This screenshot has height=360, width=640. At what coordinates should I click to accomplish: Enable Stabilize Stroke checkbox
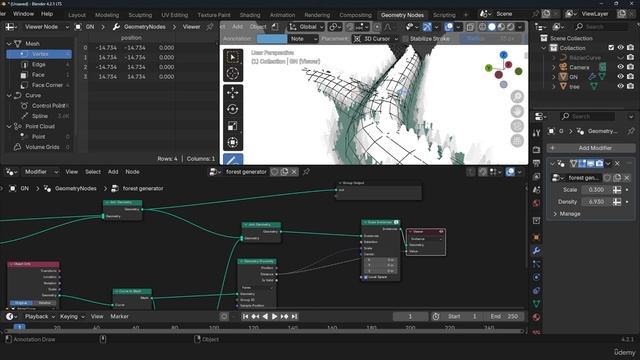[x=405, y=39]
